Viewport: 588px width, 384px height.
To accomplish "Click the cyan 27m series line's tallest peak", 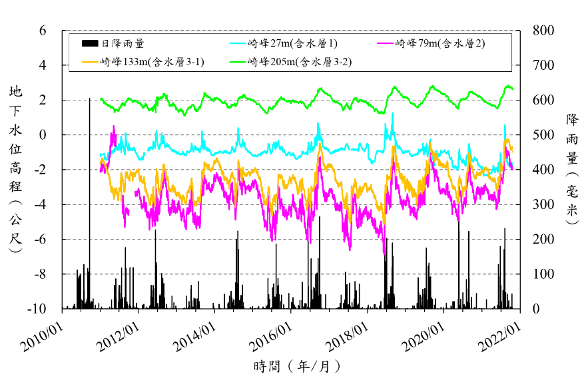I will [x=392, y=114].
